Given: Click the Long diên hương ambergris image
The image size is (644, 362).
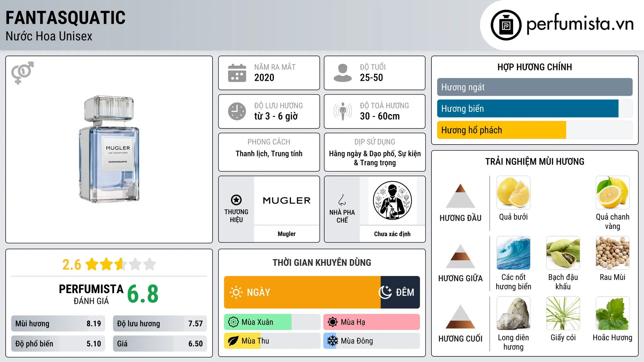Looking at the screenshot, I should [x=514, y=313].
